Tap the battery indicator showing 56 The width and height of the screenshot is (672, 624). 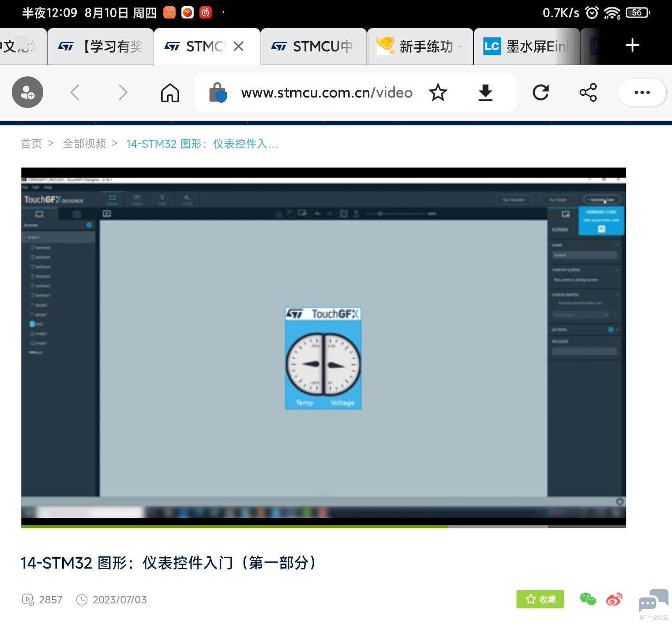coord(638,13)
